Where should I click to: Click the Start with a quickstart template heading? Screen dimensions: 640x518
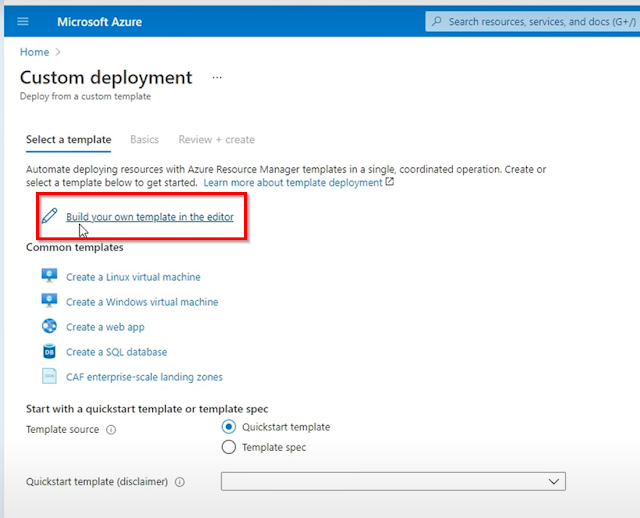[147, 409]
